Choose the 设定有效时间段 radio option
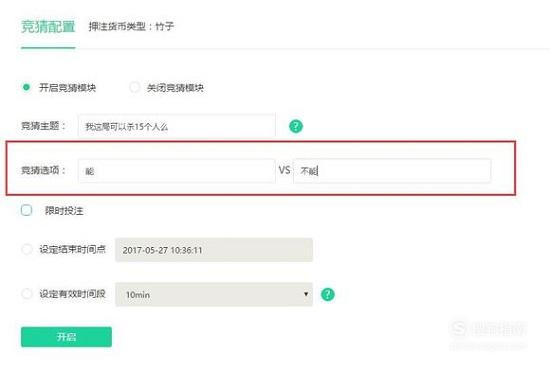This screenshot has height=375, width=550. 27,294
